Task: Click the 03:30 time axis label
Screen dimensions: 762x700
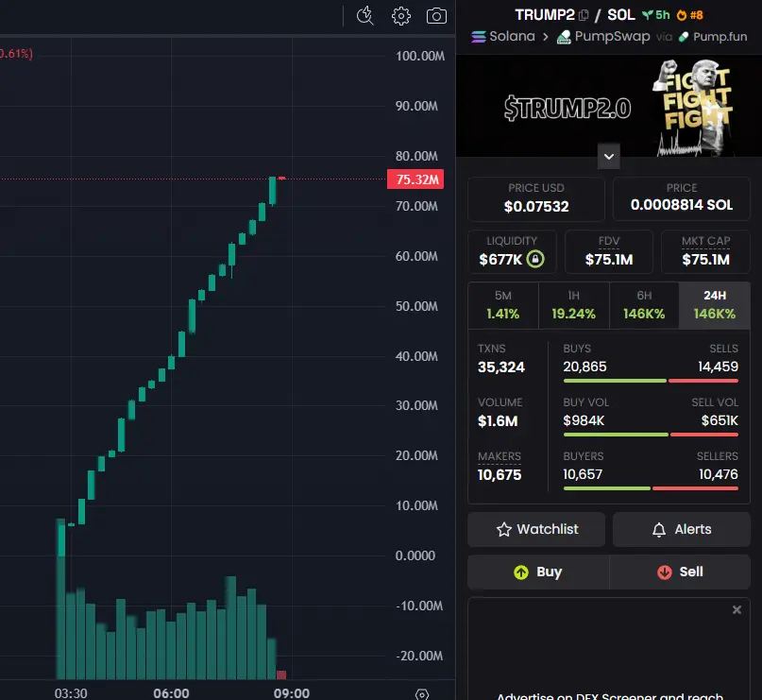Action: 71,693
